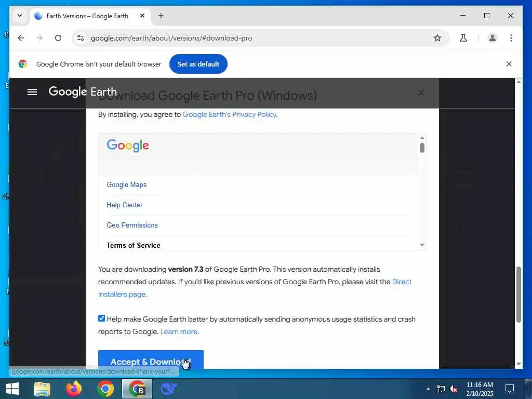This screenshot has height=399, width=532.
Task: Open the Google Maps link
Action: tap(127, 184)
